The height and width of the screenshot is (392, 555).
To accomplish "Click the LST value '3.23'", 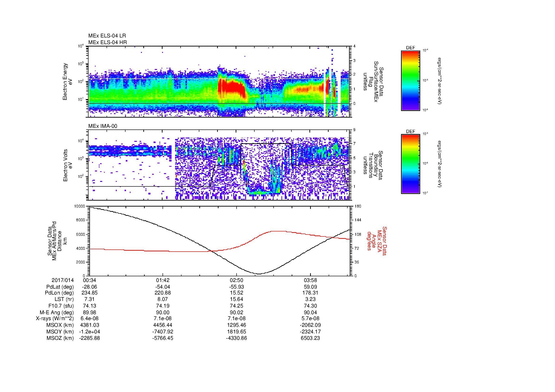I will click(310, 299).
